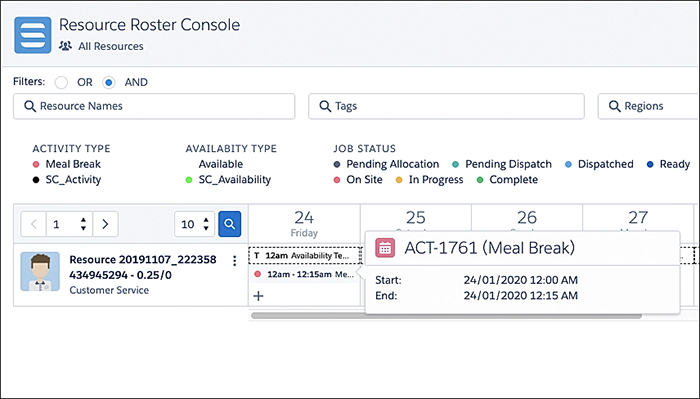Click the calendar icon in ACT-1761 popup
The width and height of the screenshot is (700, 399).
pos(385,248)
